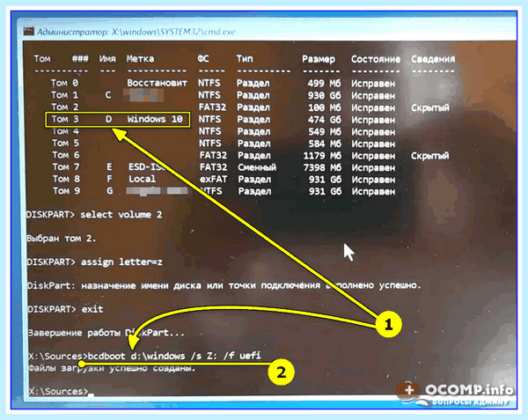Click the Метка column header
This screenshot has width=528, height=420.
pyautogui.click(x=141, y=59)
